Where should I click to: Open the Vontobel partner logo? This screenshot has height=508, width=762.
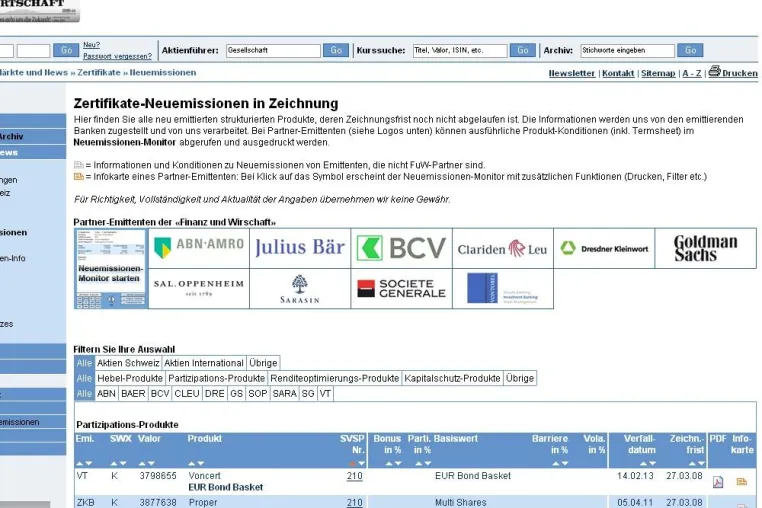(x=502, y=289)
